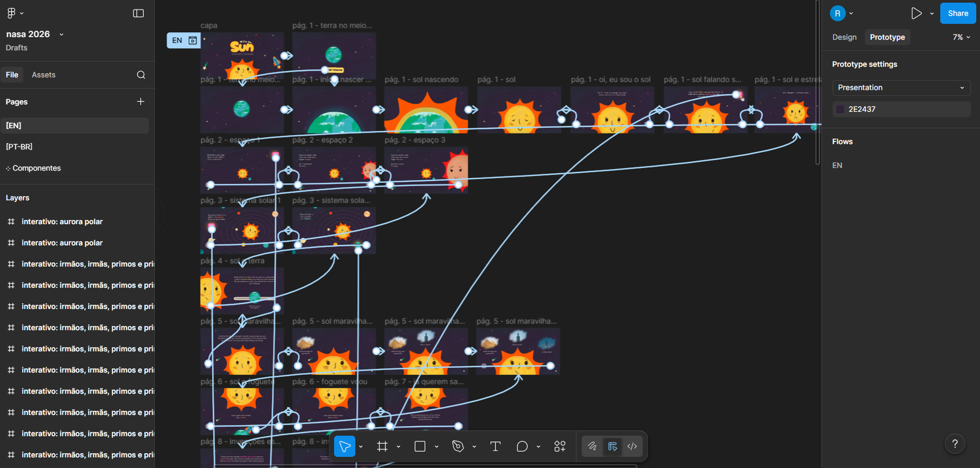
Task: Switch to Dev Mode toggle
Action: coord(632,446)
